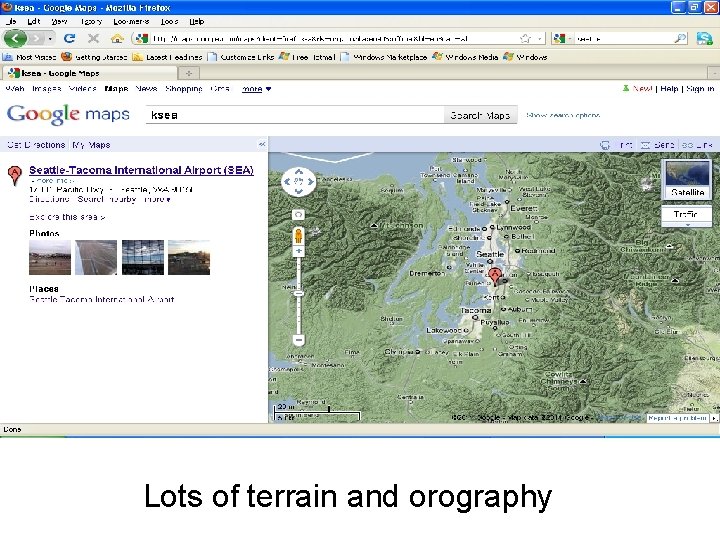The image size is (720, 540).
Task: Click the map zoom slider handle
Action: pos(298,293)
